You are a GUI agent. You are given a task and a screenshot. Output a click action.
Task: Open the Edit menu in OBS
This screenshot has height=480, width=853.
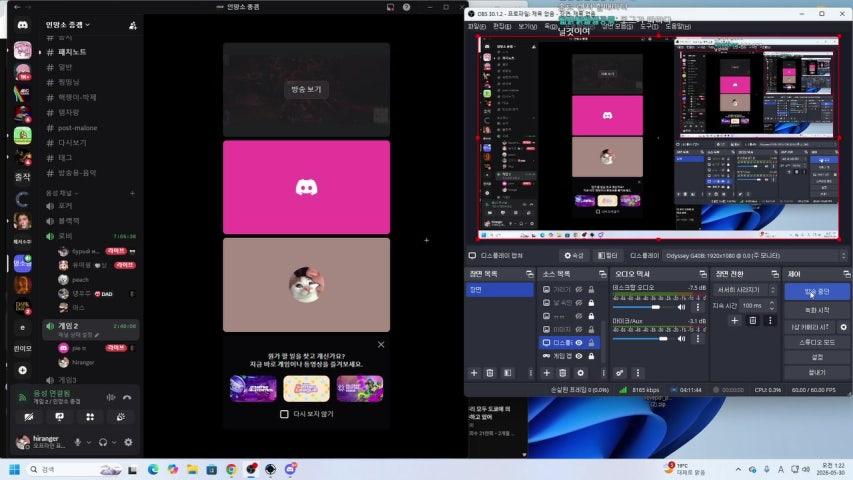502,26
